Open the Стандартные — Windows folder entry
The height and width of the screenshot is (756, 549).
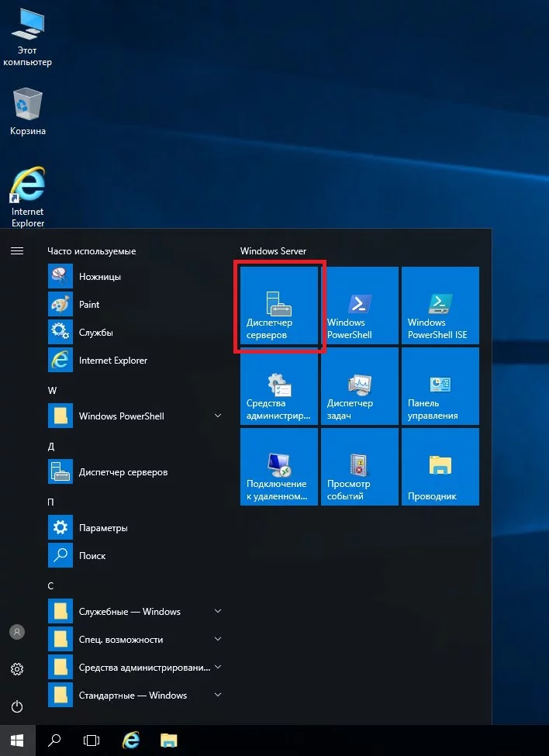[x=135, y=696]
